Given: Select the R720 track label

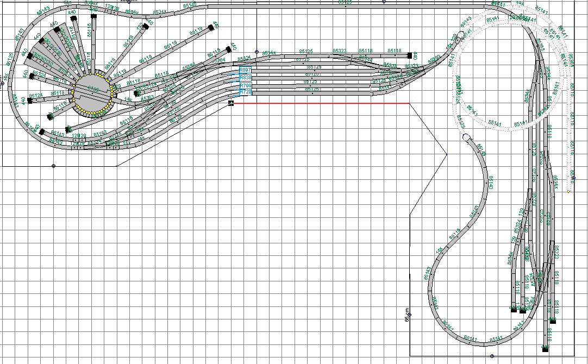Looking at the screenshot, I should click(x=246, y=93).
